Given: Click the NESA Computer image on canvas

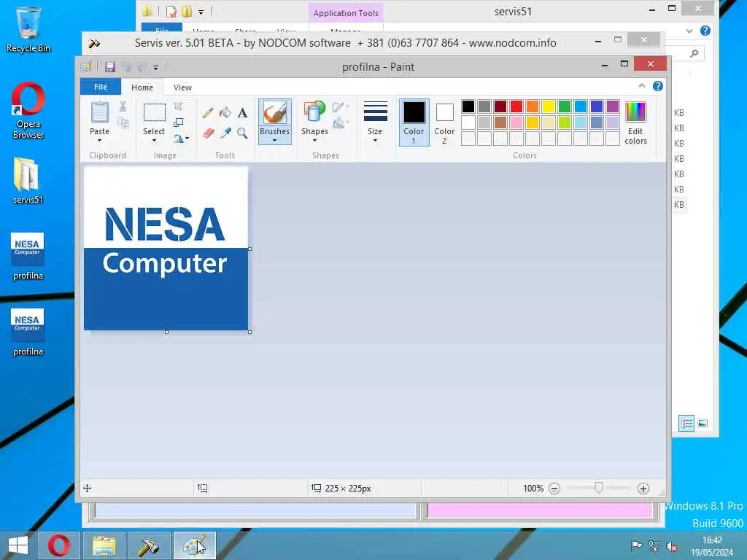Looking at the screenshot, I should 166,248.
